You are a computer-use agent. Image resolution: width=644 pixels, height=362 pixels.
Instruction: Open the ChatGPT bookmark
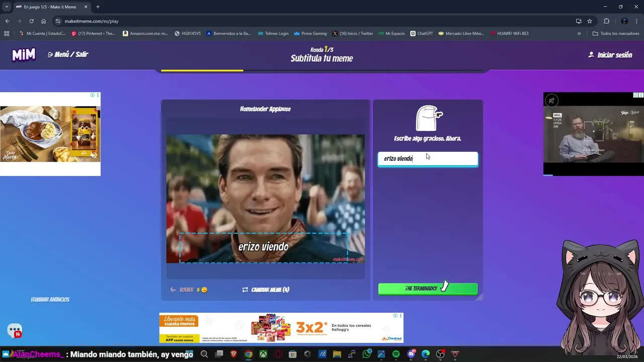tap(422, 34)
